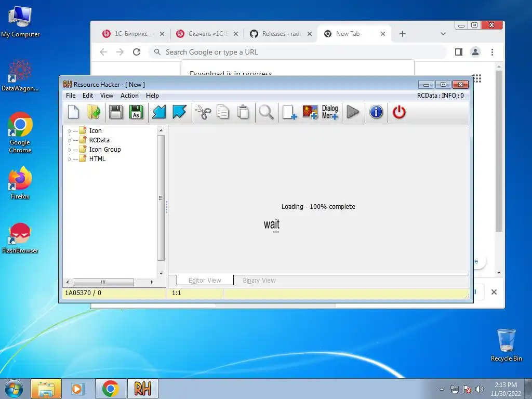This screenshot has height=399, width=532.
Task: Click the New blank script icon
Action: click(x=73, y=112)
